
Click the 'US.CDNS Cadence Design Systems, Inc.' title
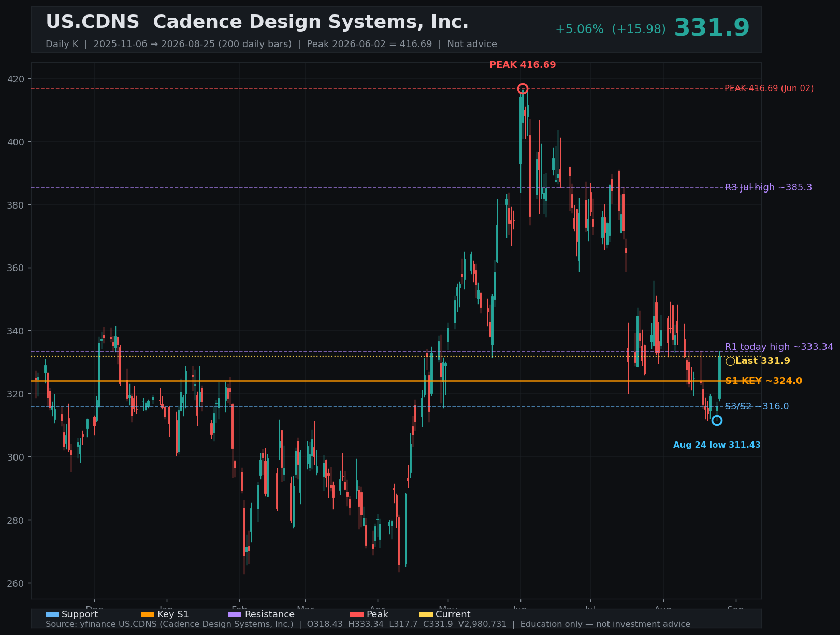257,22
